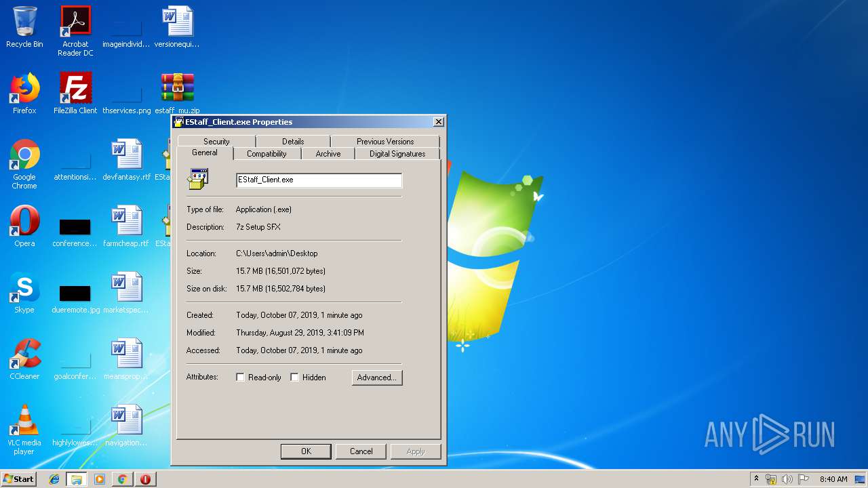This screenshot has height=488, width=868.
Task: Open the Opera desktop shortcut
Action: point(24,226)
